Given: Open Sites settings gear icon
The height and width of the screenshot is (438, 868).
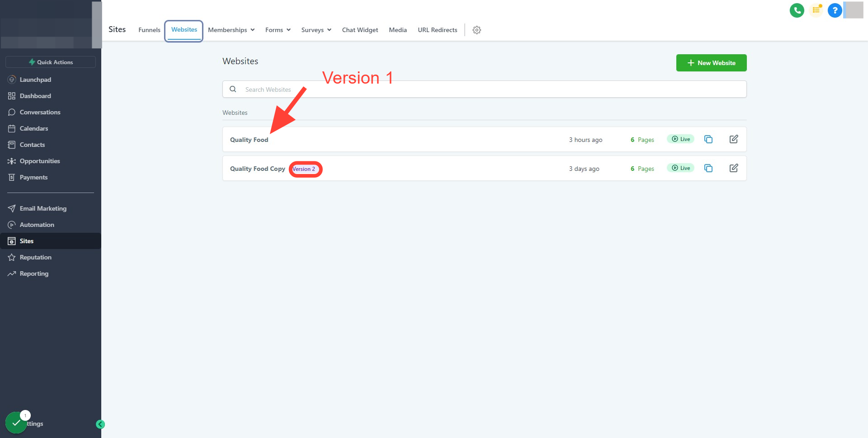Looking at the screenshot, I should click(x=476, y=30).
